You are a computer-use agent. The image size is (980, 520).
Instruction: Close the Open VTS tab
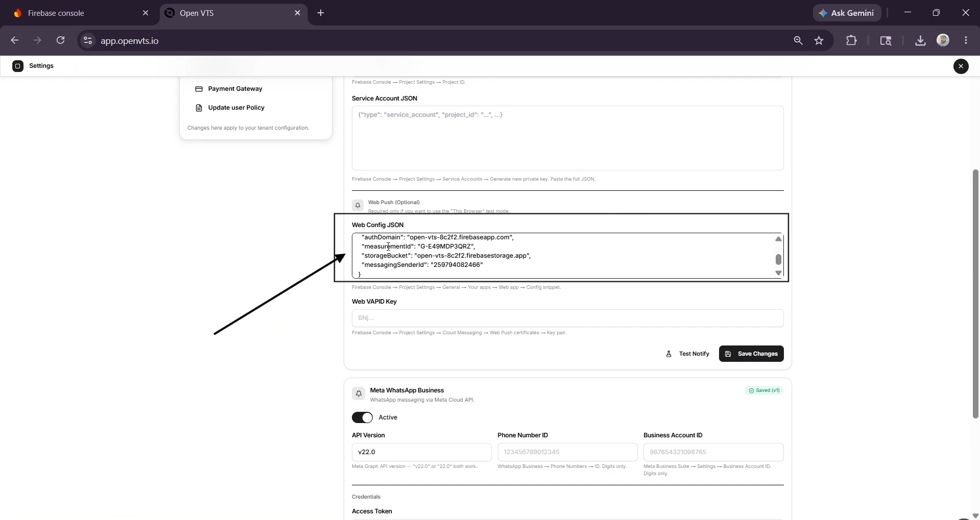[x=298, y=13]
